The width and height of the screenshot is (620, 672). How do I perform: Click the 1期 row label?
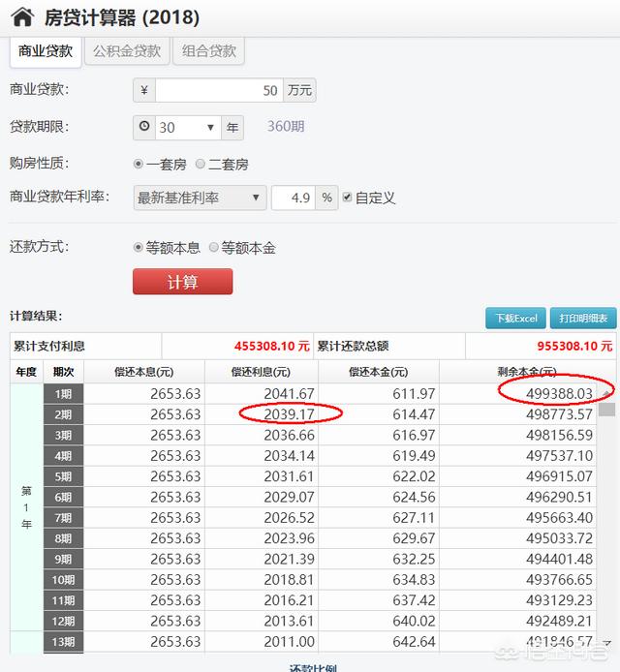(64, 394)
